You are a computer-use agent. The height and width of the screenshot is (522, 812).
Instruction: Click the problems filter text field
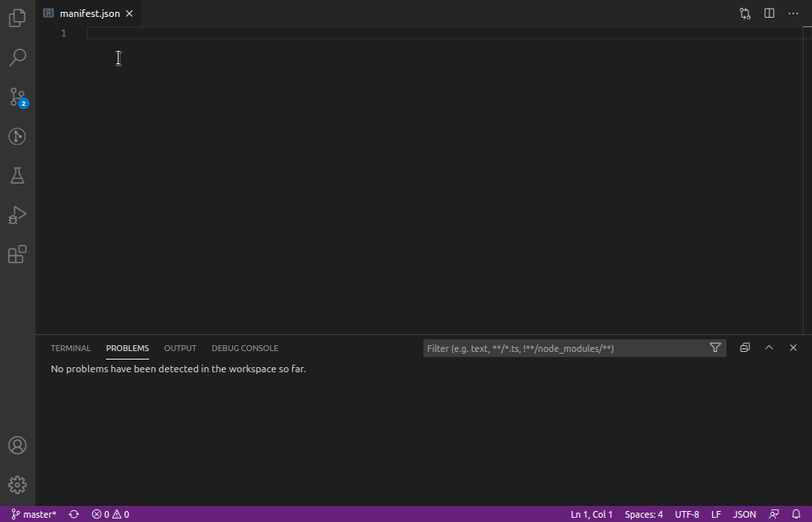tap(563, 348)
